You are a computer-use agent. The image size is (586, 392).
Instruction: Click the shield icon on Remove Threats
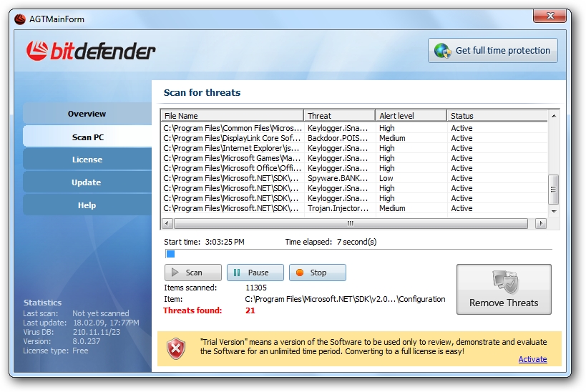coord(504,282)
